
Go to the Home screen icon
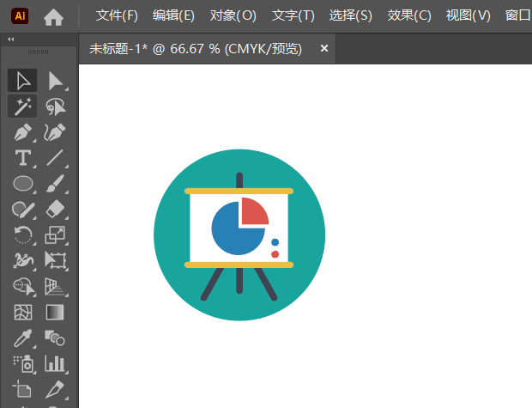point(53,16)
